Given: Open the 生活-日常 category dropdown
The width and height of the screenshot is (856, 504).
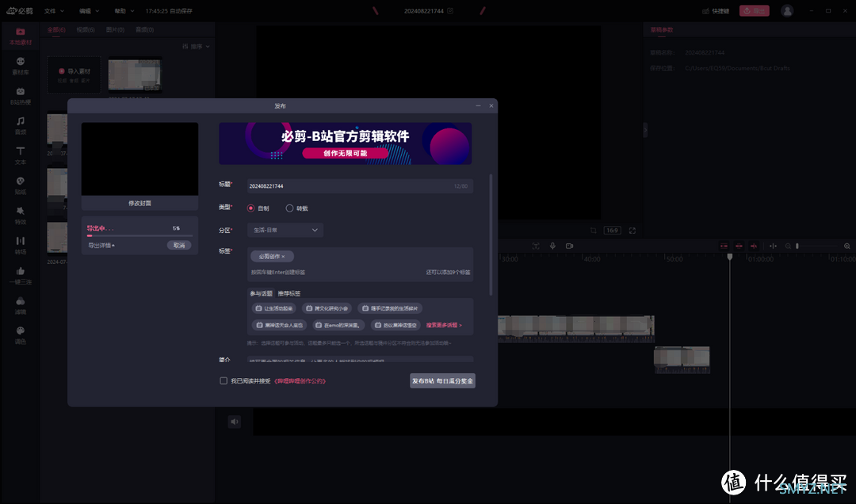Looking at the screenshot, I should (x=285, y=230).
